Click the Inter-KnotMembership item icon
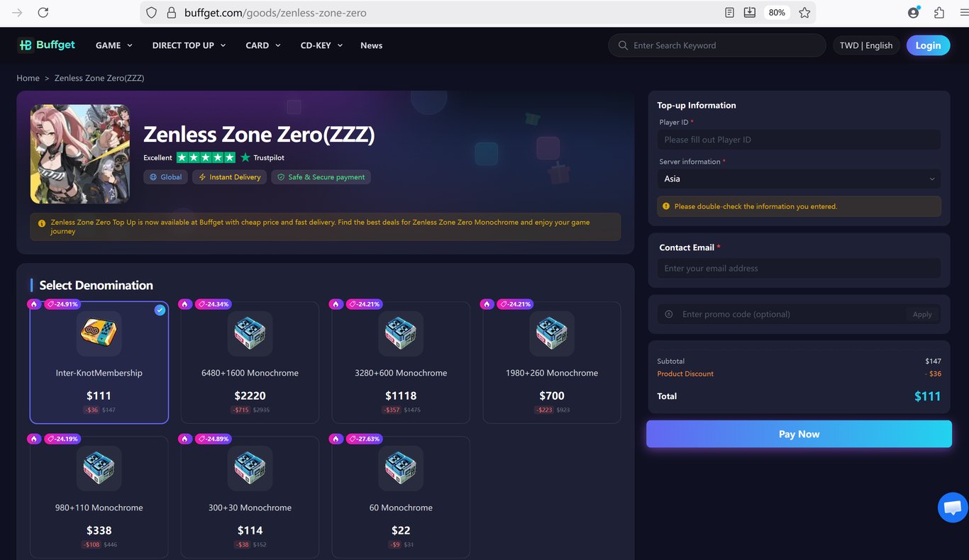Image resolution: width=969 pixels, height=560 pixels. pos(99,334)
